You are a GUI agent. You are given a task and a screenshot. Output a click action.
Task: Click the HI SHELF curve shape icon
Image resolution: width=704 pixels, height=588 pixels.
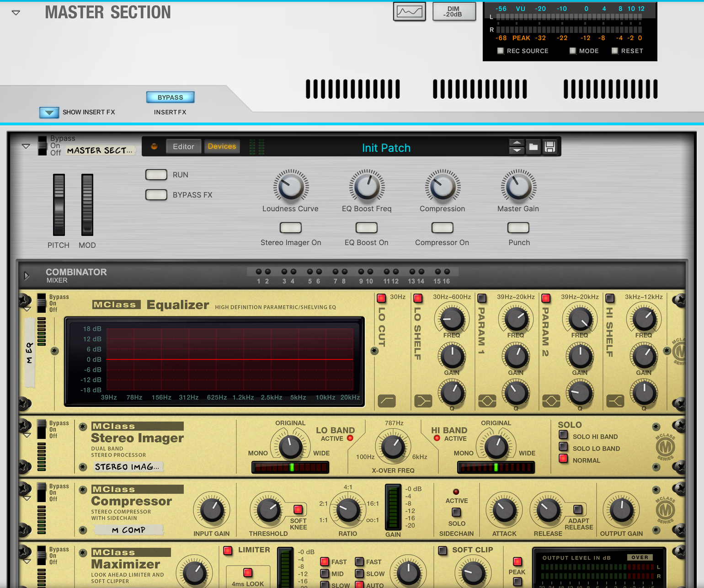click(x=615, y=401)
